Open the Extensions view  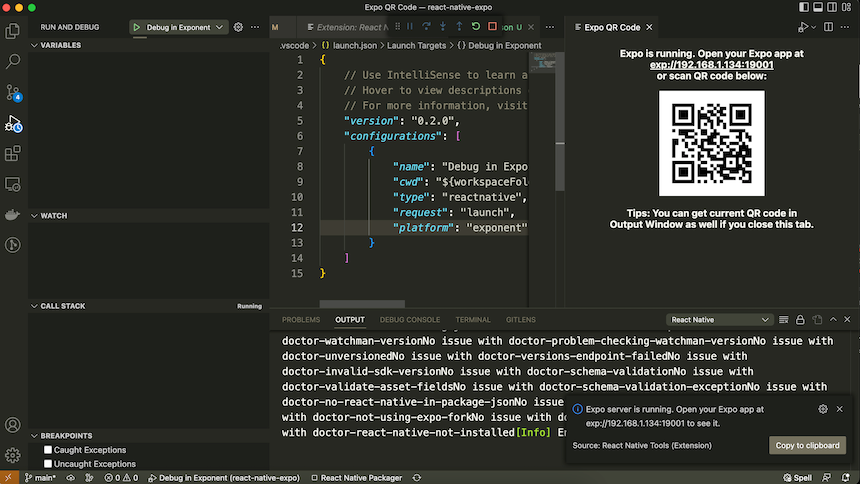pos(13,154)
